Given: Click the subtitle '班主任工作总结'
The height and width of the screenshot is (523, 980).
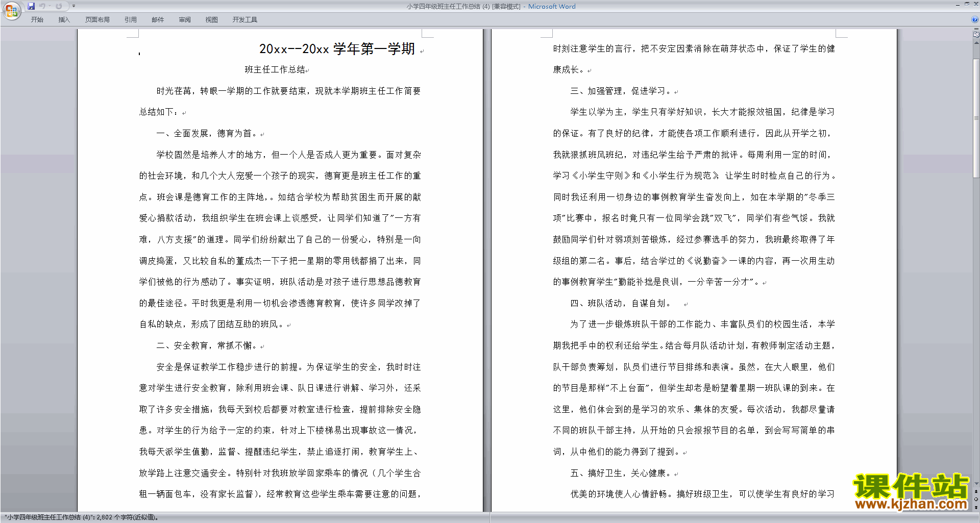Looking at the screenshot, I should pyautogui.click(x=275, y=69).
